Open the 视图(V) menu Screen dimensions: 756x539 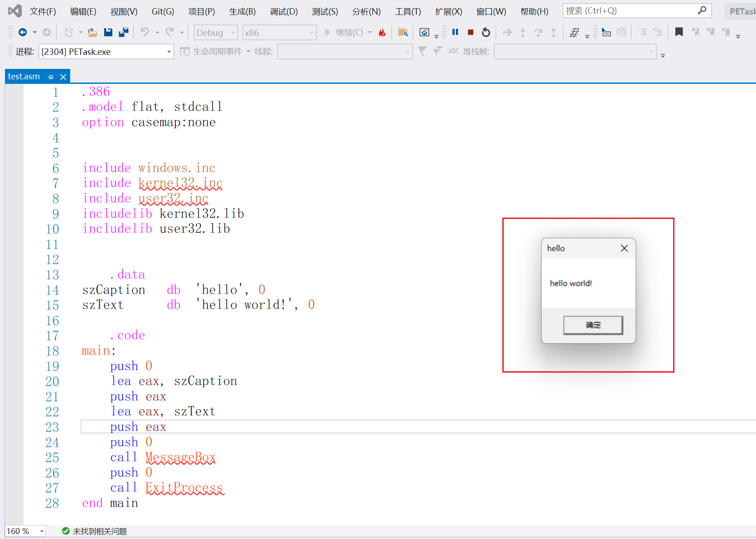tap(124, 11)
